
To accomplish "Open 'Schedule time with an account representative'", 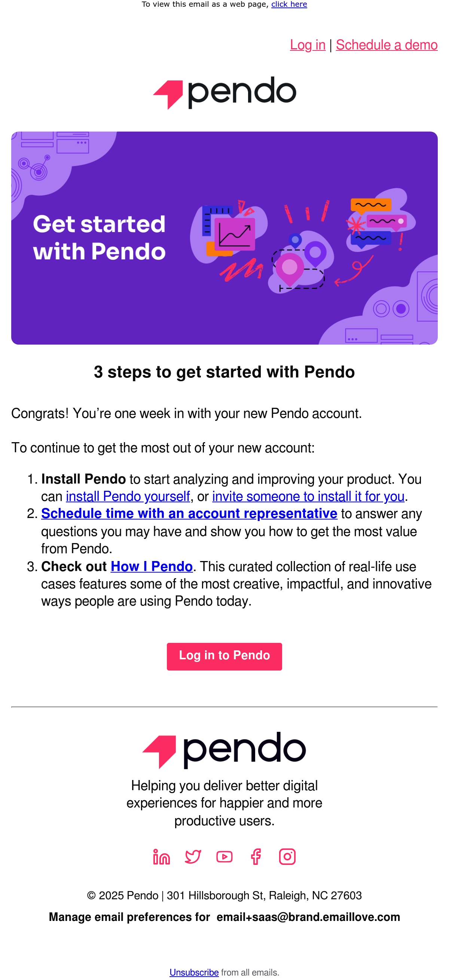I will [189, 513].
